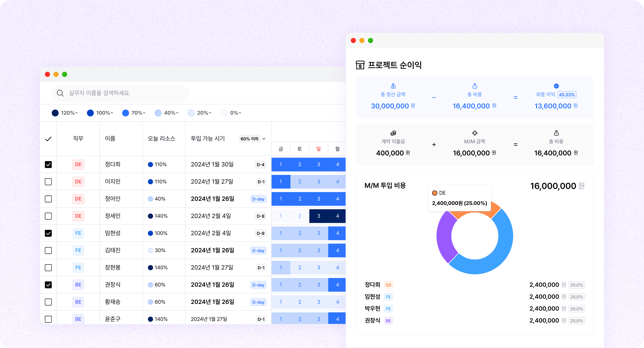Image resolution: width=644 pixels, height=348 pixels.
Task: Click the D-day badge for 정아인
Action: click(x=258, y=199)
